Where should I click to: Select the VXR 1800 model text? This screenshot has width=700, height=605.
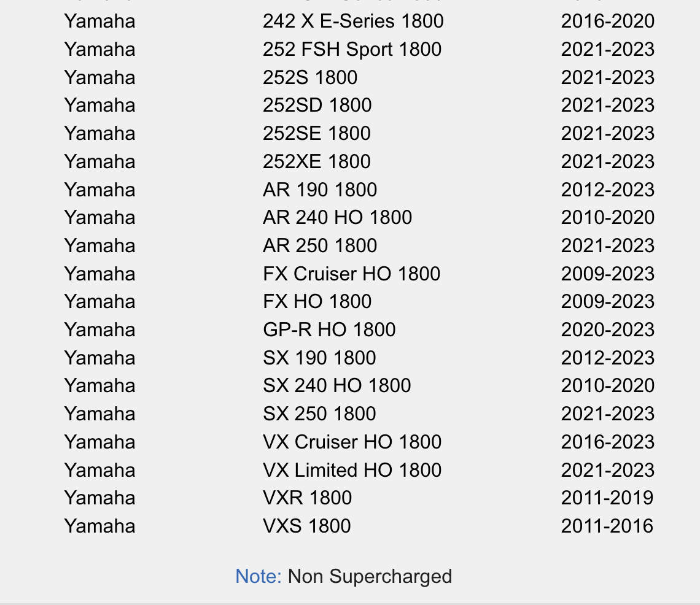307,498
